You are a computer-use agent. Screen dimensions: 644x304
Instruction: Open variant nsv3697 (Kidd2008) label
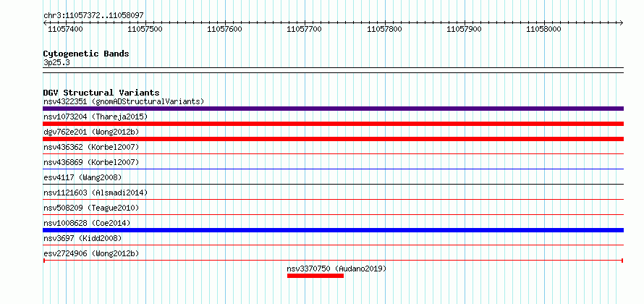coord(83,238)
